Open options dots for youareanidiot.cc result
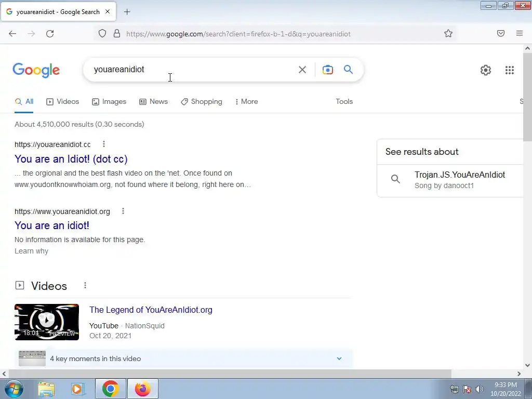 click(x=104, y=144)
